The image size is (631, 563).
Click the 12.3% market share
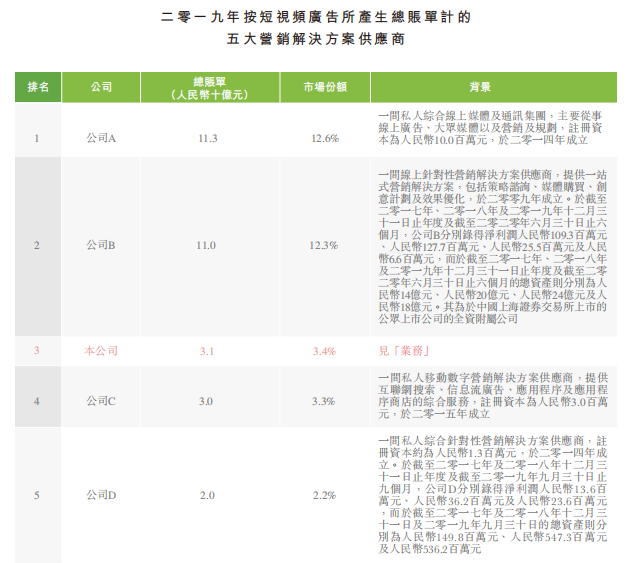324,245
